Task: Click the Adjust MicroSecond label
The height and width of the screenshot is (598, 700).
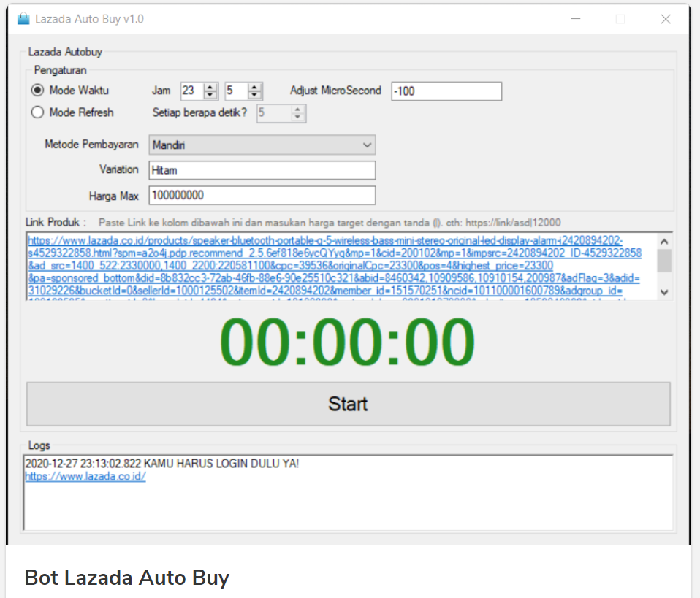Action: point(335,90)
